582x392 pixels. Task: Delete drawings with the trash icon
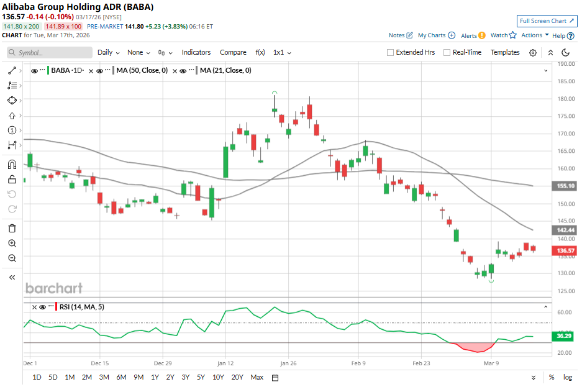coord(12,228)
